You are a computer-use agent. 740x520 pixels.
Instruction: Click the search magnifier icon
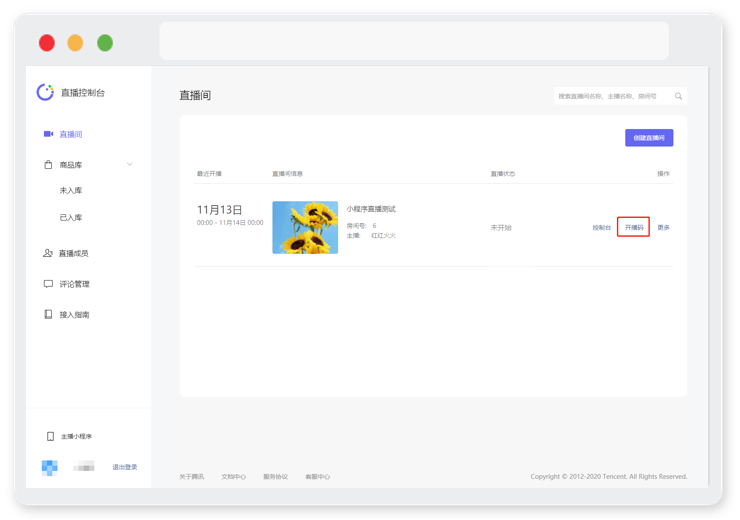(678, 96)
